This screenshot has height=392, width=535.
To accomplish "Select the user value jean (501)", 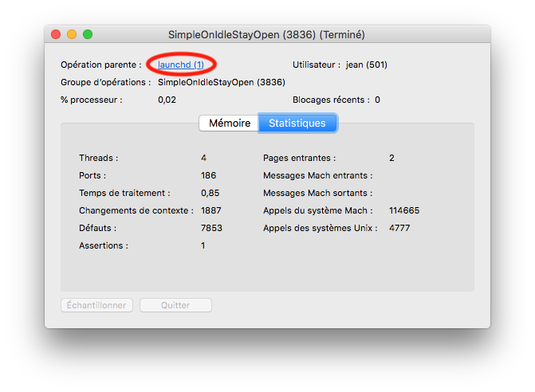I will point(367,65).
